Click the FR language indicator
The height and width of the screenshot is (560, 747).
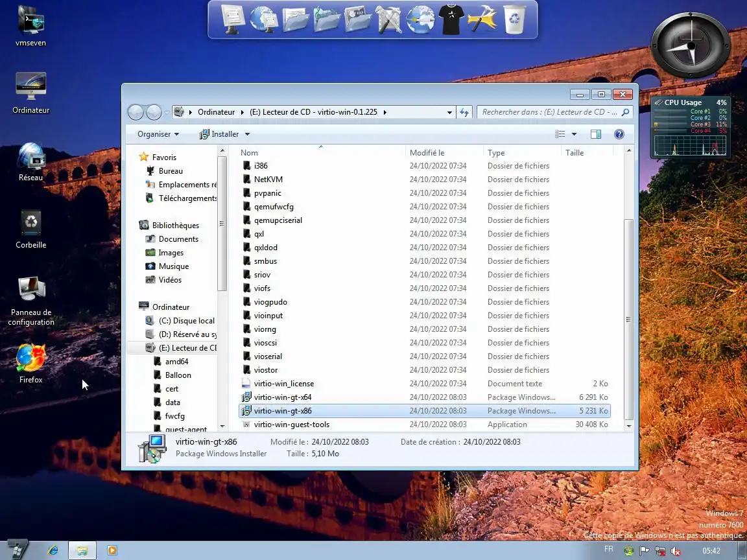click(608, 549)
